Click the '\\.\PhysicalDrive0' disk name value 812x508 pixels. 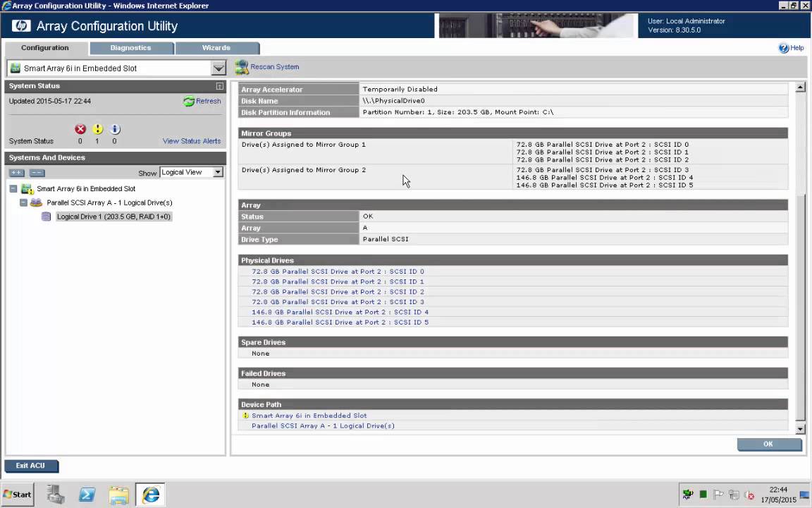pyautogui.click(x=393, y=101)
